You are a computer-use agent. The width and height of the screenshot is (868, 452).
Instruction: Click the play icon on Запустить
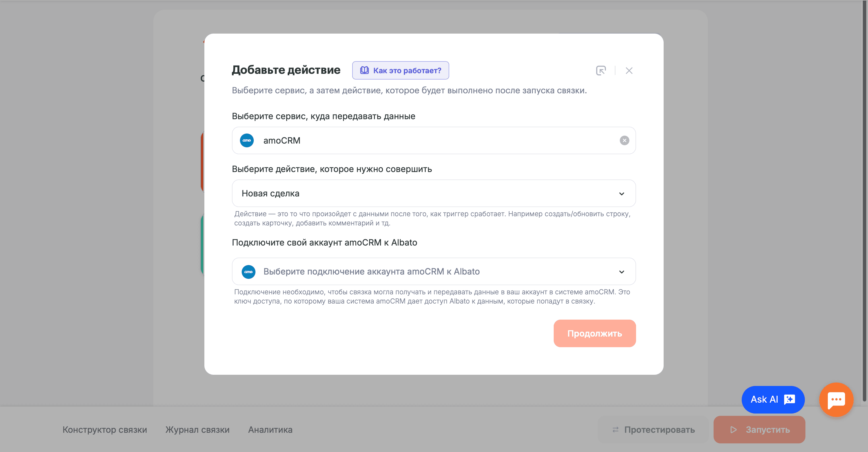(x=733, y=430)
